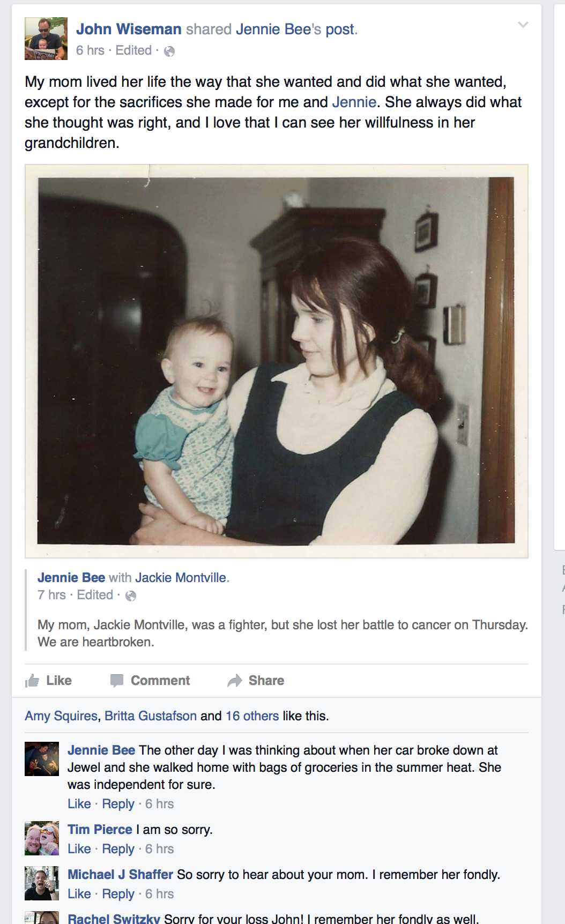The image size is (565, 924).
Task: Click the Jackie Montville tagged name link
Action: point(181,578)
